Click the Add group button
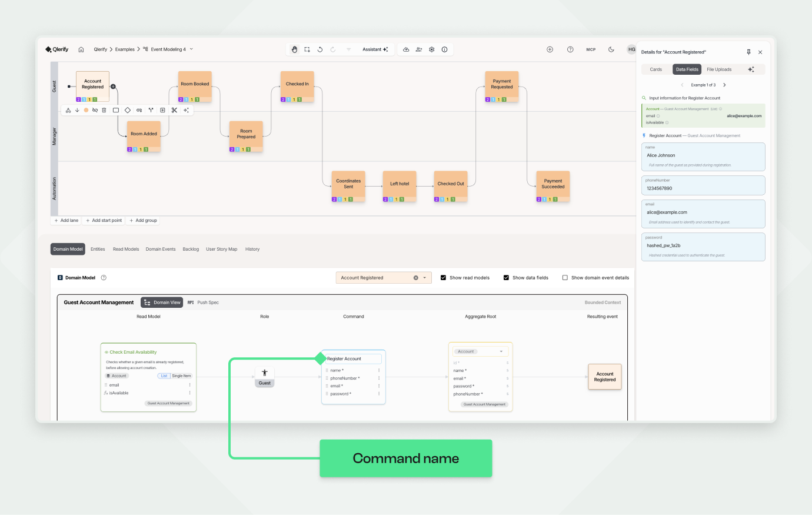This screenshot has width=812, height=515. 143,221
